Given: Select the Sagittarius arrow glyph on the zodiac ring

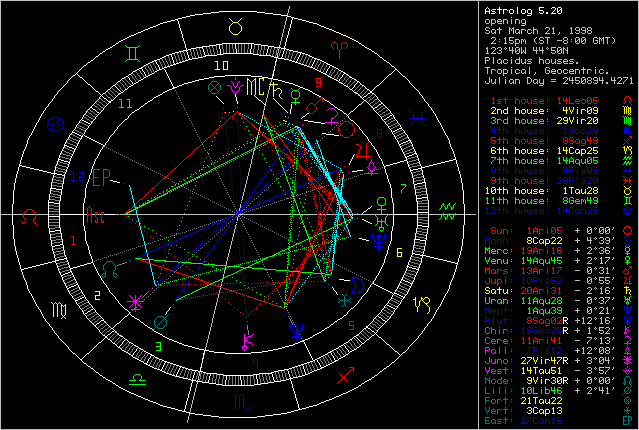Looking at the screenshot, I should tap(346, 375).
